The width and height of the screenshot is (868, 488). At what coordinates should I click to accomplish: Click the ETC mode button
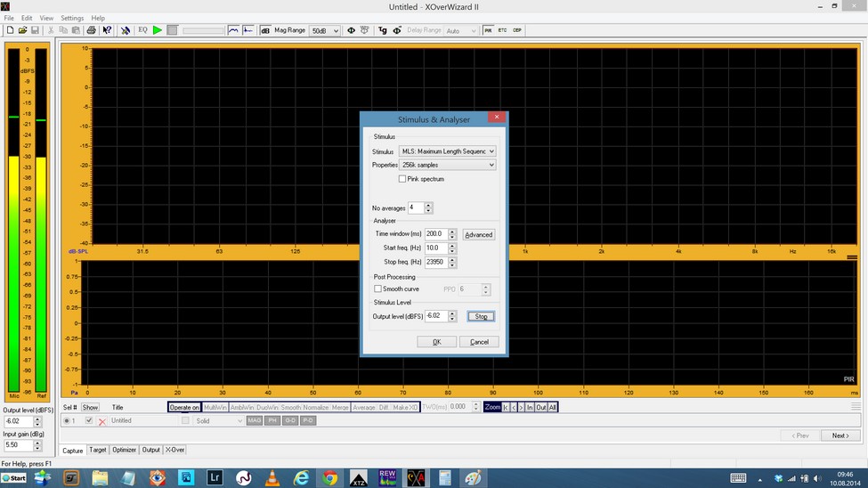pyautogui.click(x=502, y=30)
